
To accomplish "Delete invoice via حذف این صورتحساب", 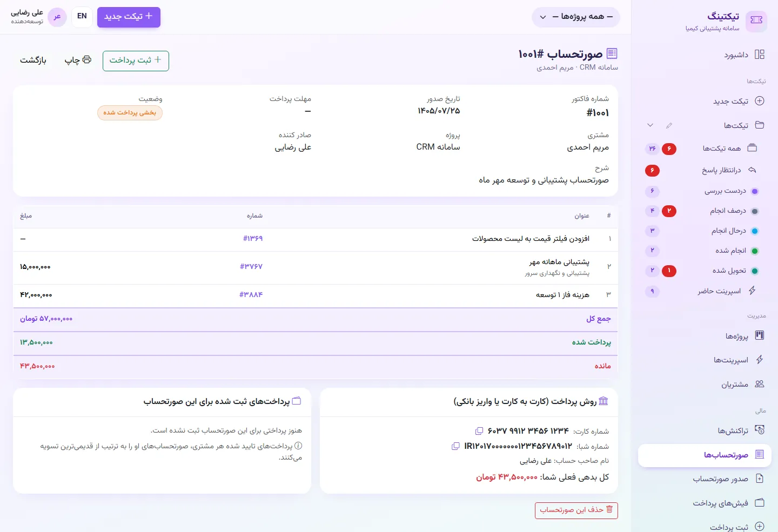I will pos(576,510).
